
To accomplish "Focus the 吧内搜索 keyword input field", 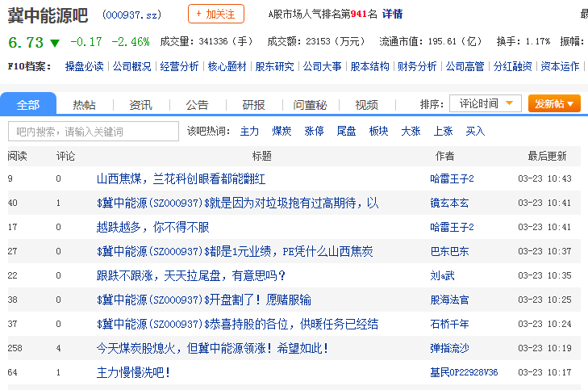I will pyautogui.click(x=94, y=132).
